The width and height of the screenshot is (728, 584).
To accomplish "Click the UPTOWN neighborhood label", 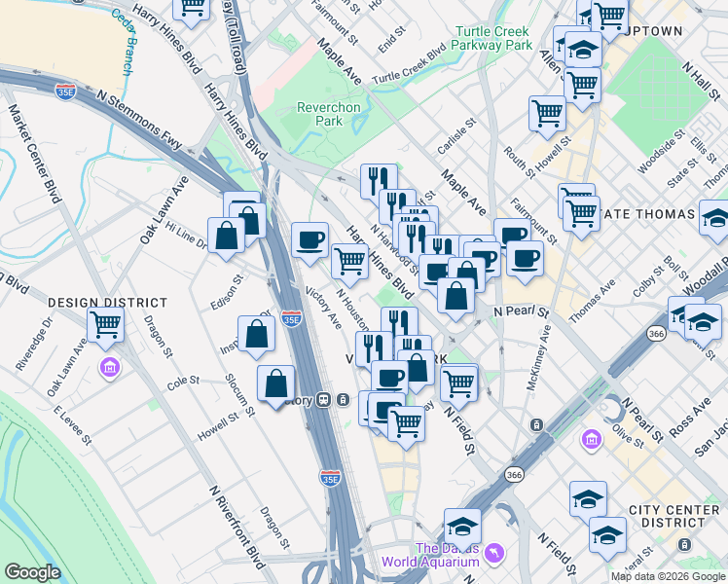I will 655,31.
